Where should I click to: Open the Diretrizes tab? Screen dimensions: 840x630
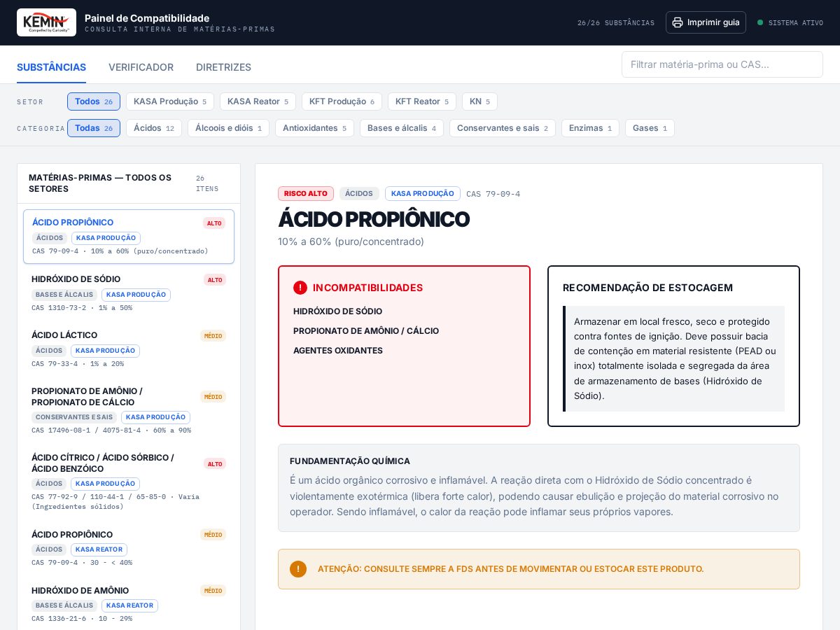[223, 67]
